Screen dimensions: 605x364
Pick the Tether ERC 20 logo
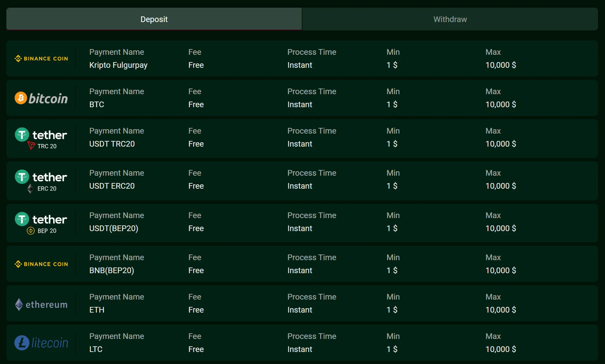41,181
